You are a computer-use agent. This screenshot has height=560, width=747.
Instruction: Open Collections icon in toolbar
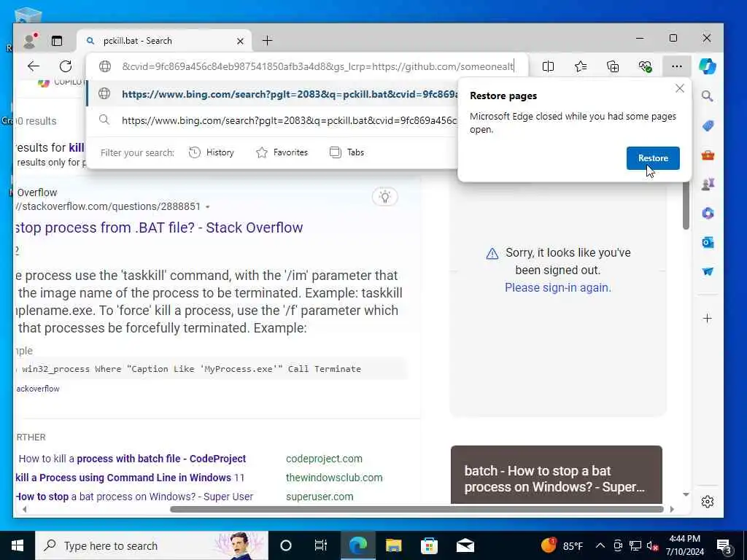[x=613, y=66]
